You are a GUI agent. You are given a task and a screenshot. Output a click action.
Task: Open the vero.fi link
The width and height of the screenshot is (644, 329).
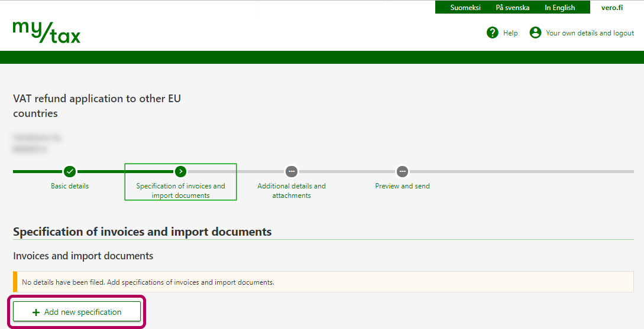611,8
